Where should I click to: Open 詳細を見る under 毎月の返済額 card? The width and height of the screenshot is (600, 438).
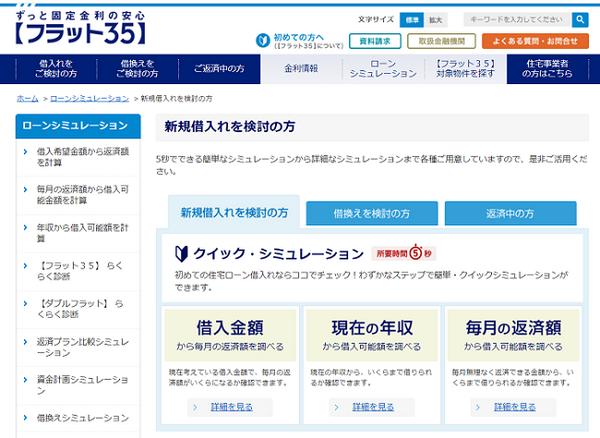514,407
